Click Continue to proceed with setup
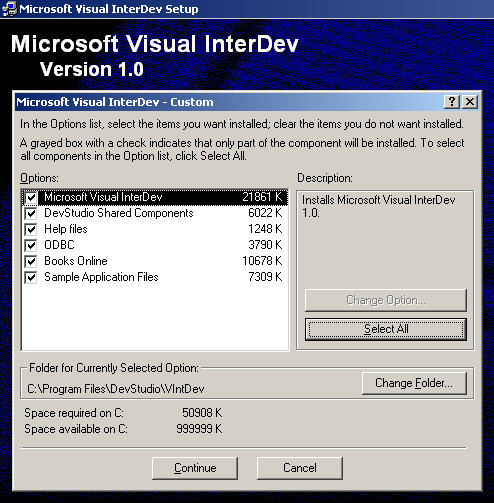This screenshot has width=494, height=503. pos(195,468)
